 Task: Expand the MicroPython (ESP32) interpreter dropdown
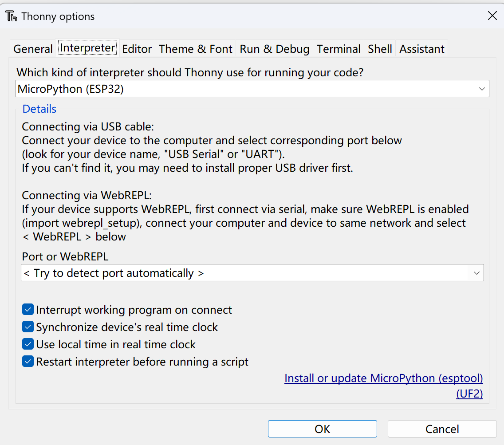[482, 89]
